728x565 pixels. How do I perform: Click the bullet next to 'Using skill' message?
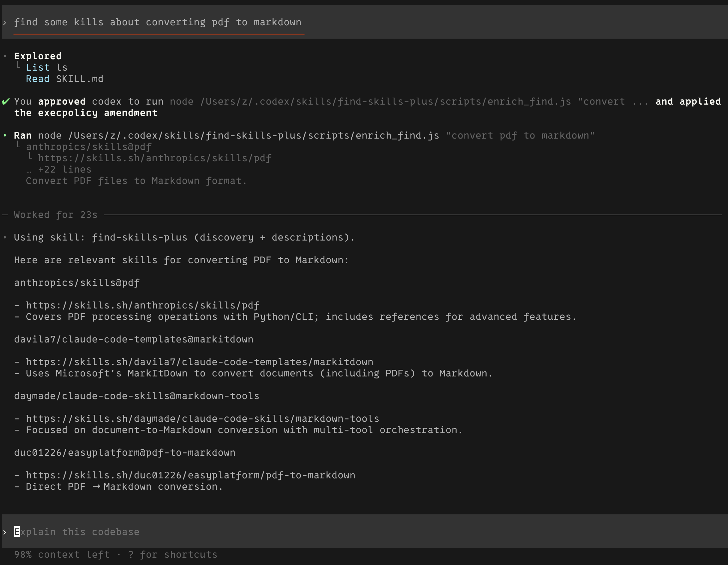5,237
